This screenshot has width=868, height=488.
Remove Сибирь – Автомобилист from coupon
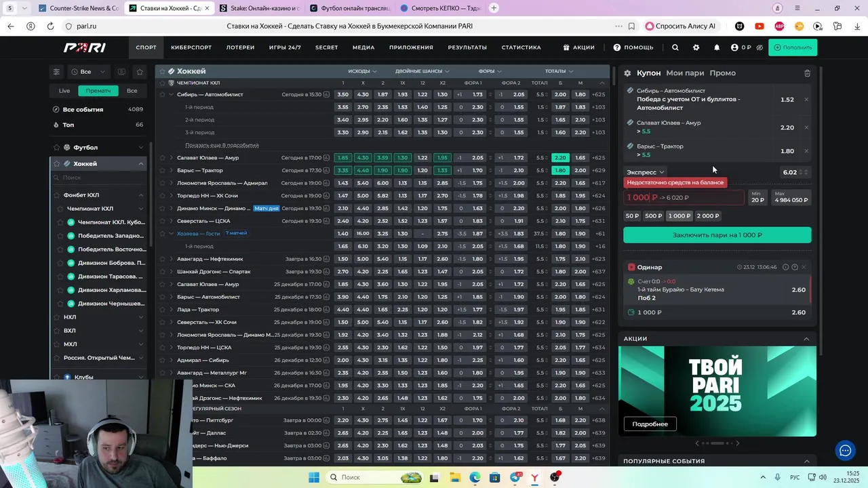tap(806, 100)
